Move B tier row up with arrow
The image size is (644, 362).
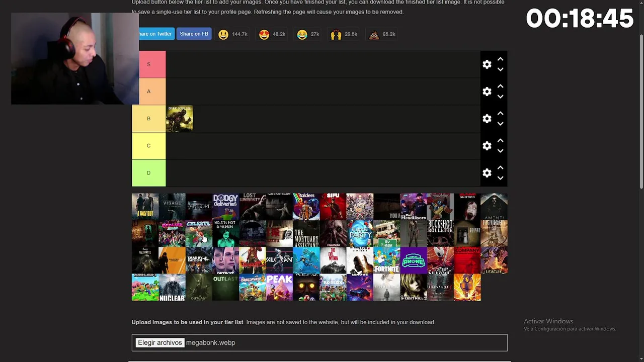500,114
